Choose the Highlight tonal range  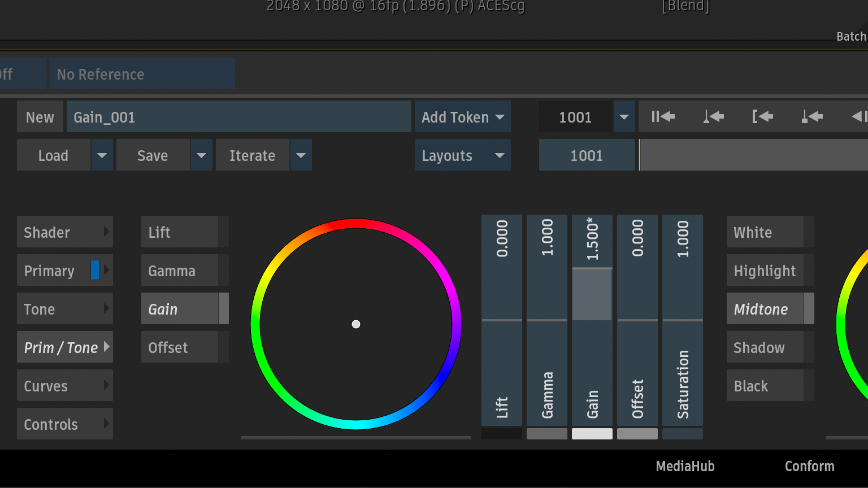770,270
